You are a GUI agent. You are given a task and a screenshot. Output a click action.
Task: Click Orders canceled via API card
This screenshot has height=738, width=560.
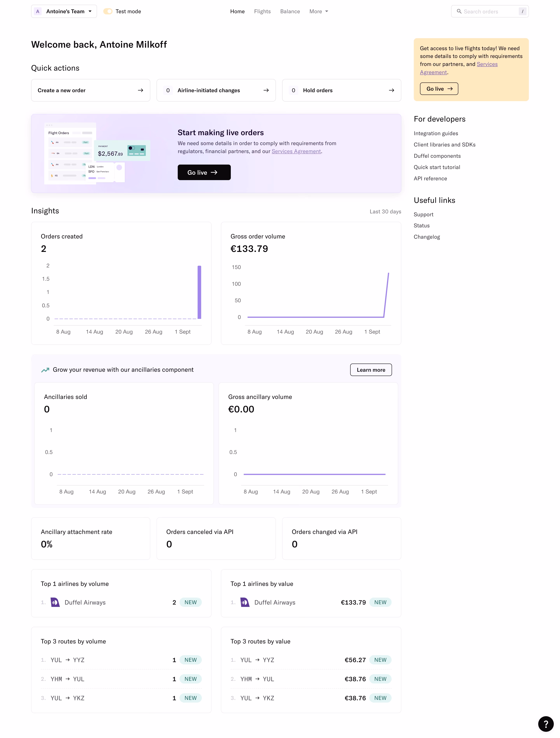click(216, 539)
